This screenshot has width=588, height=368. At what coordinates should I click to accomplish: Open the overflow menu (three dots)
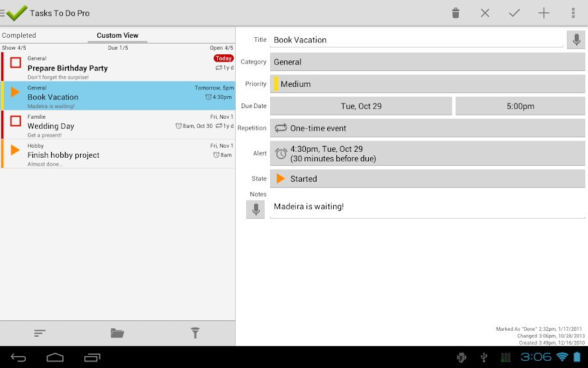point(573,13)
